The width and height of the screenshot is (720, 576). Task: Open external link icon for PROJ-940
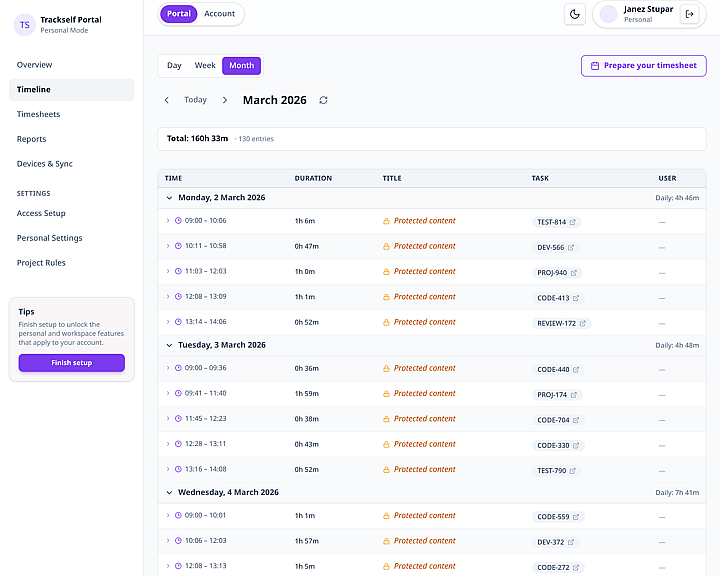(x=574, y=273)
